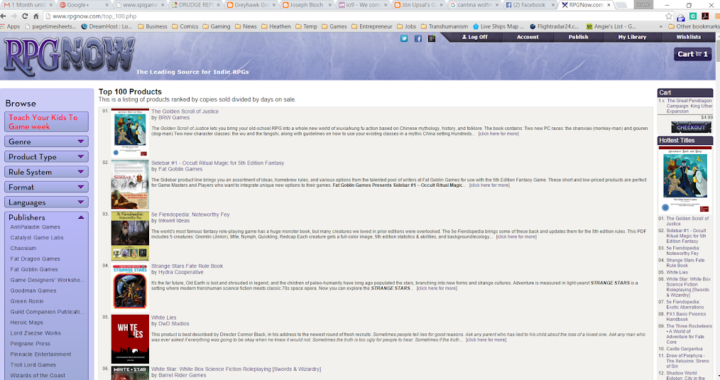Click the Checkout button in Cart panel
720x380 pixels.
pos(691,127)
